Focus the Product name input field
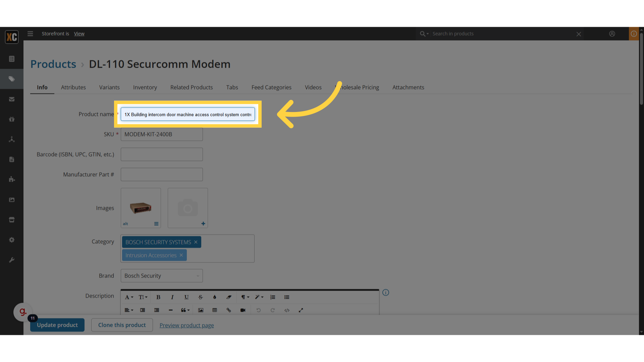Viewport: 644px width, 362px height. tap(188, 114)
